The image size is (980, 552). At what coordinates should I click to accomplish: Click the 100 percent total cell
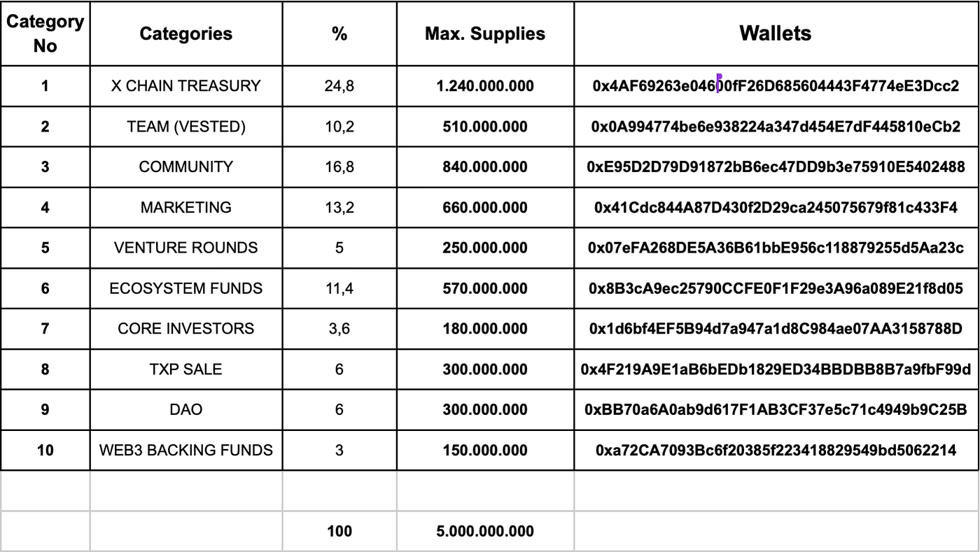tap(339, 531)
